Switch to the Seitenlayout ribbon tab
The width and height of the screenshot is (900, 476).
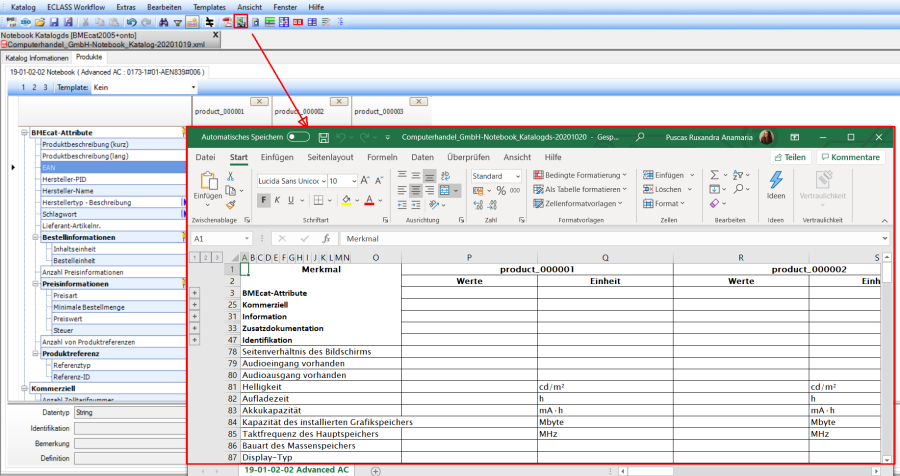point(330,157)
